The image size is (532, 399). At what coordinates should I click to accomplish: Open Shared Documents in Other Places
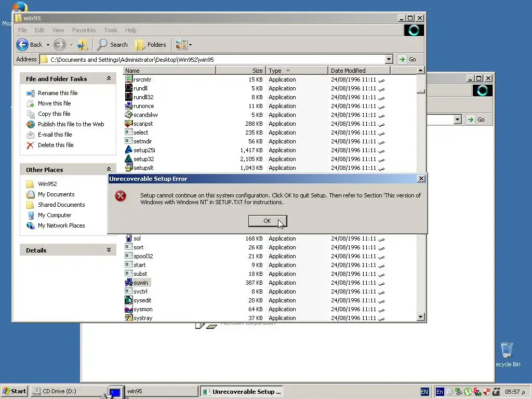(x=61, y=205)
